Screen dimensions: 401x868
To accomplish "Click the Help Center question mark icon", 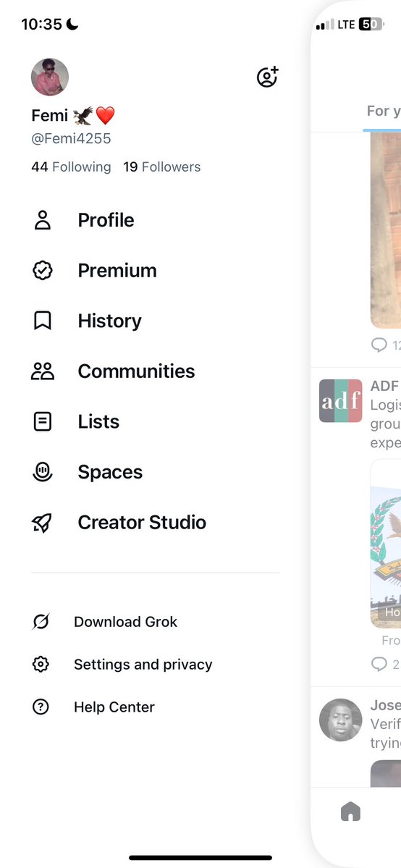I will click(x=41, y=707).
